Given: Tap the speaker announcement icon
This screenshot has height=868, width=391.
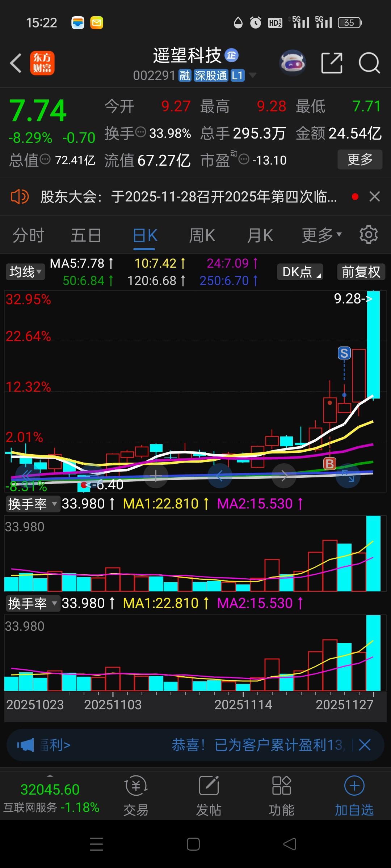Looking at the screenshot, I should pyautogui.click(x=20, y=197).
